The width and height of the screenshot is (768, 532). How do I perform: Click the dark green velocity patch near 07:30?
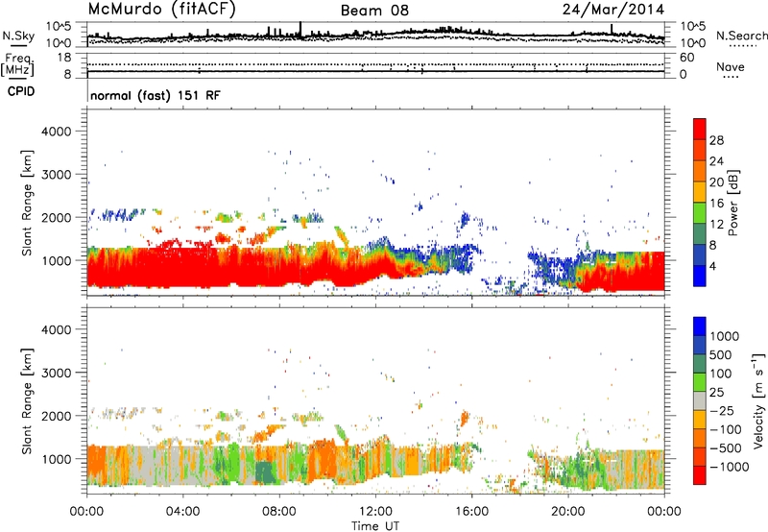[x=265, y=472]
